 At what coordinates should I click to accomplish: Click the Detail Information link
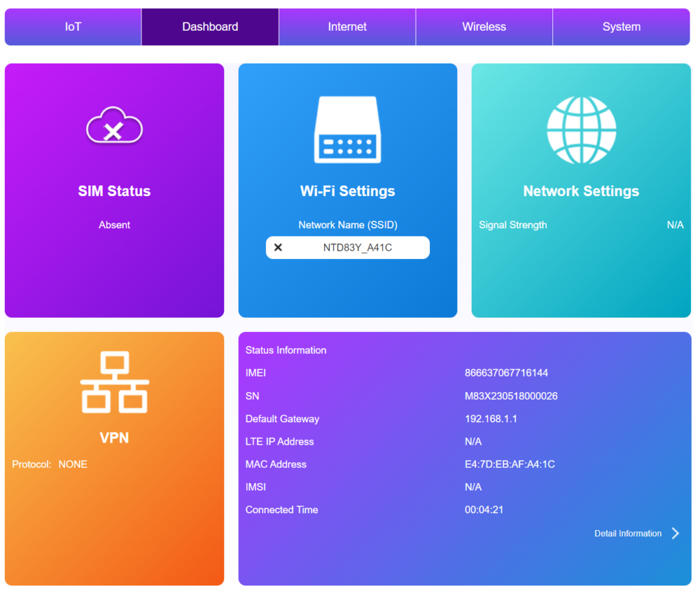click(x=628, y=534)
